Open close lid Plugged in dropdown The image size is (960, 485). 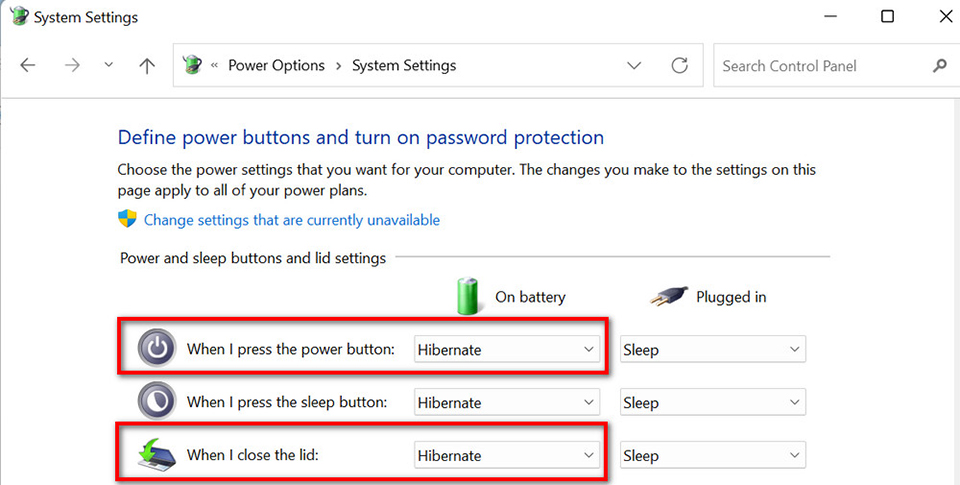click(x=712, y=455)
